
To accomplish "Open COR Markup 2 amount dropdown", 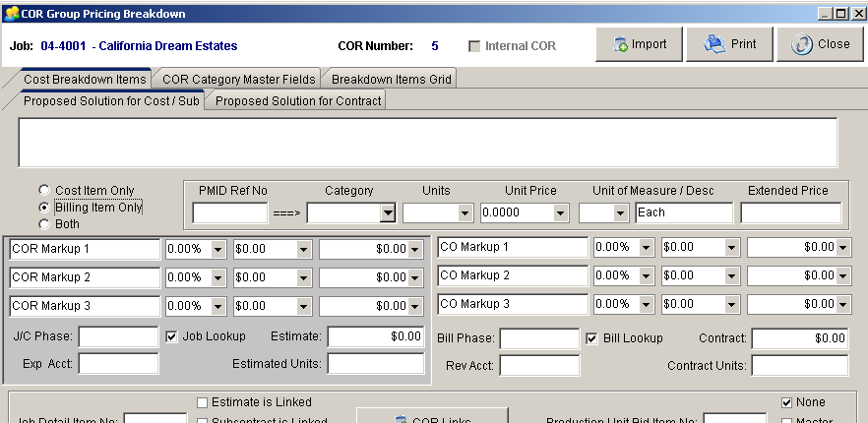I will click(303, 278).
